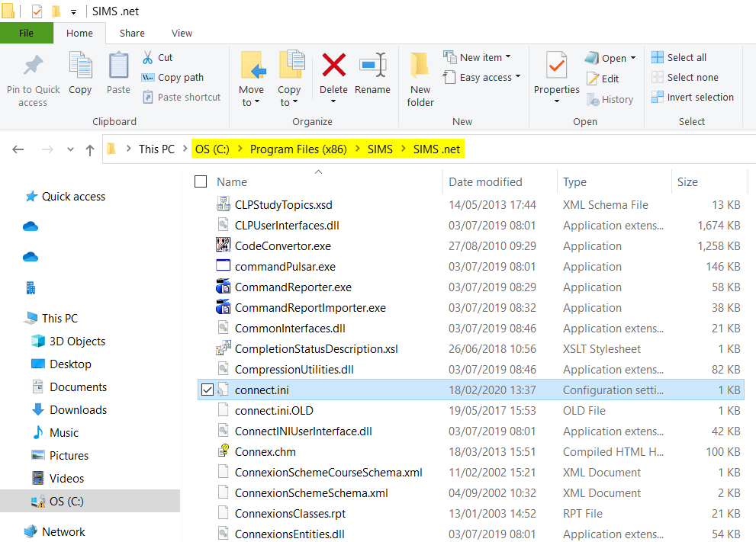Click the Quick access star icon
Viewport: 756px width, 542px height.
(31, 196)
